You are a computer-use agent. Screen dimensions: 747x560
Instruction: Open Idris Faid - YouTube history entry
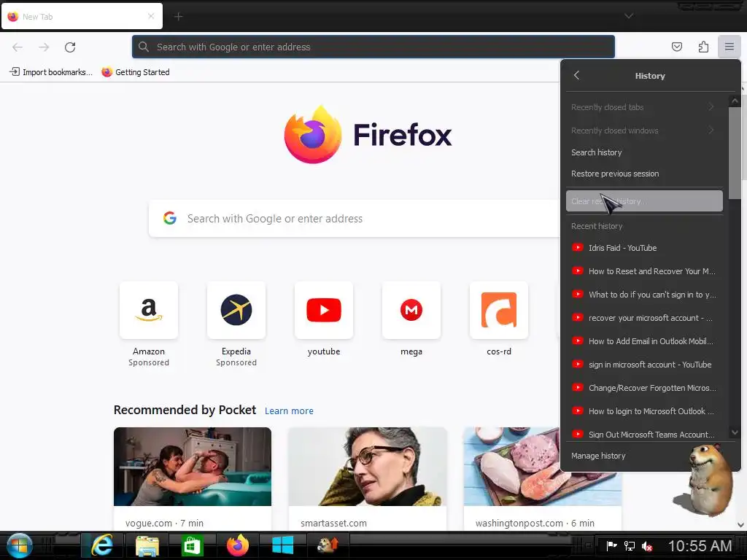644,248
